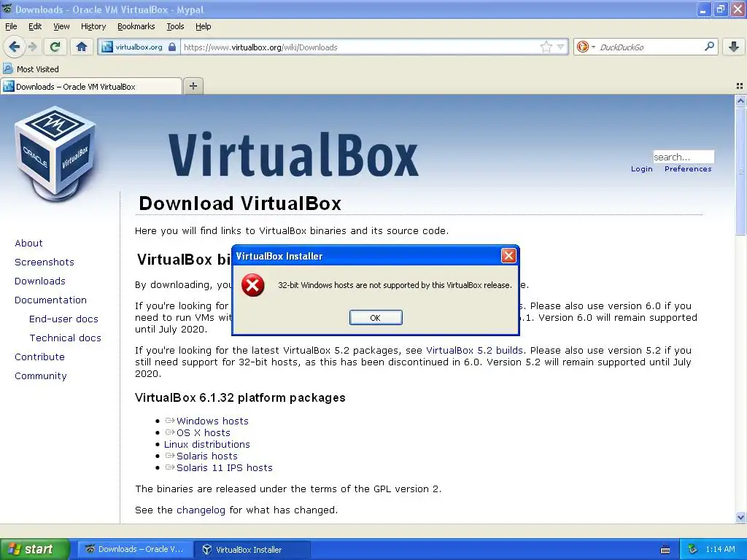Click the Most Visited bookmarks label
The width and height of the screenshot is (747, 560).
pos(38,69)
